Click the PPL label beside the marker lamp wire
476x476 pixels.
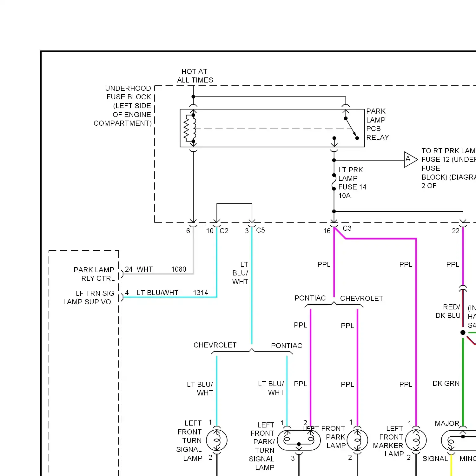(406, 384)
